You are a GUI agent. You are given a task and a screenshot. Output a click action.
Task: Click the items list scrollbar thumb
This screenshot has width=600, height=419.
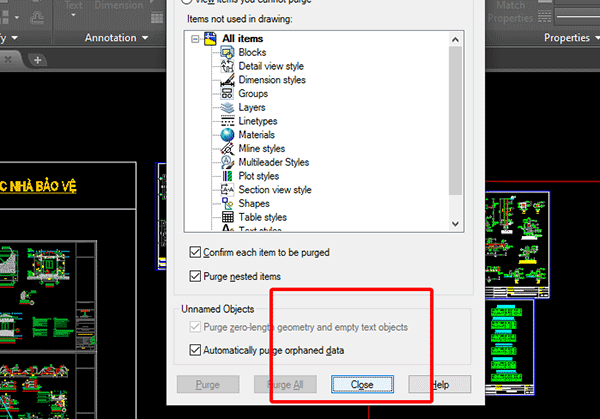pyautogui.click(x=455, y=121)
